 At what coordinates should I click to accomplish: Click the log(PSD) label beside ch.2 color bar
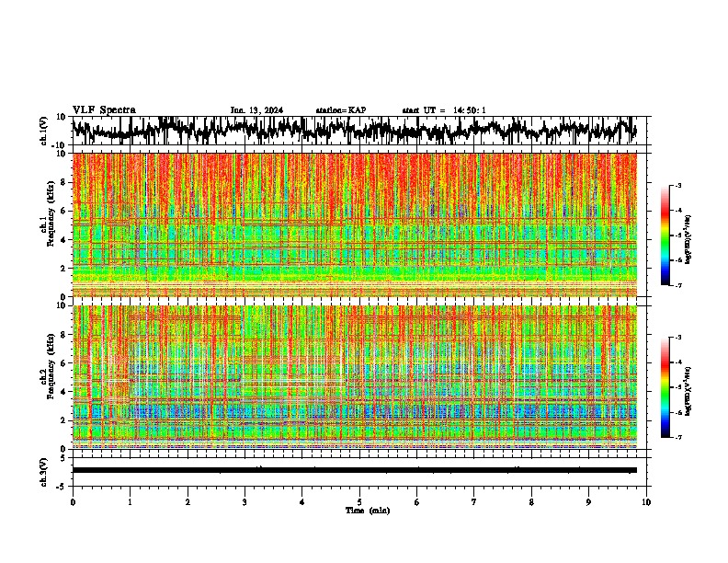coord(688,391)
